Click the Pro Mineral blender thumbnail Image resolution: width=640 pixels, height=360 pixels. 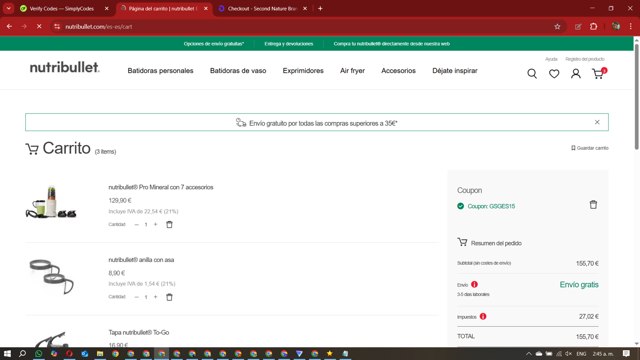[x=51, y=202]
